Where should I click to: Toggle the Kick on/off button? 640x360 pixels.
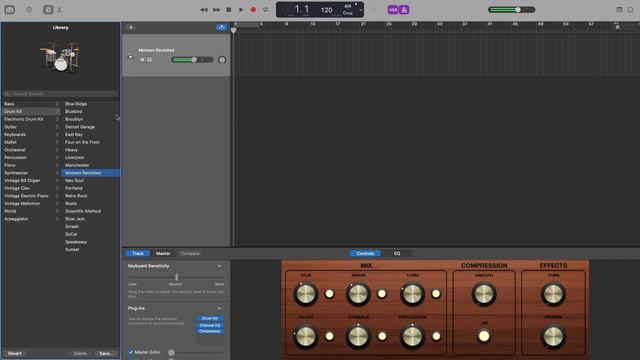329,293
